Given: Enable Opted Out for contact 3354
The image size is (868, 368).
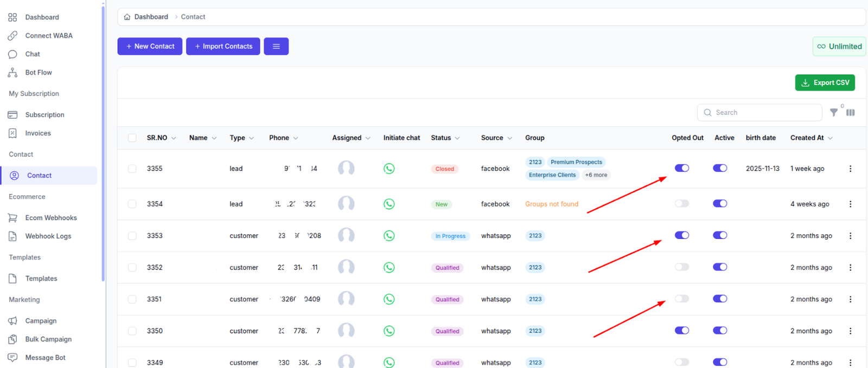Looking at the screenshot, I should coord(682,203).
